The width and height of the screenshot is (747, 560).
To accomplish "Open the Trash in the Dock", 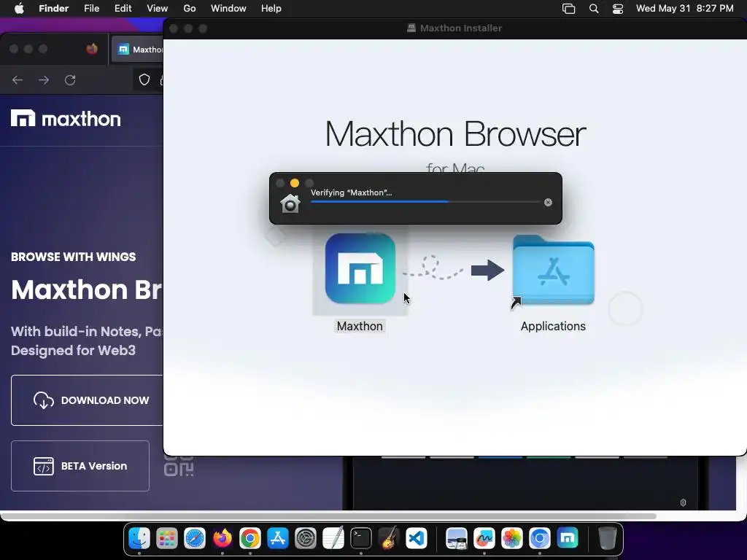I will (x=607, y=539).
